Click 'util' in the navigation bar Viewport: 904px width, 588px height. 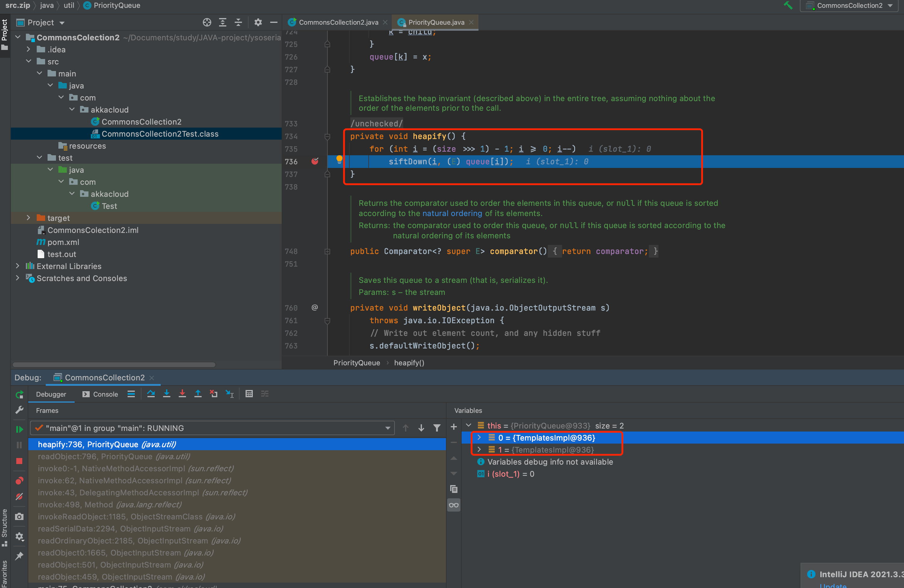69,5
